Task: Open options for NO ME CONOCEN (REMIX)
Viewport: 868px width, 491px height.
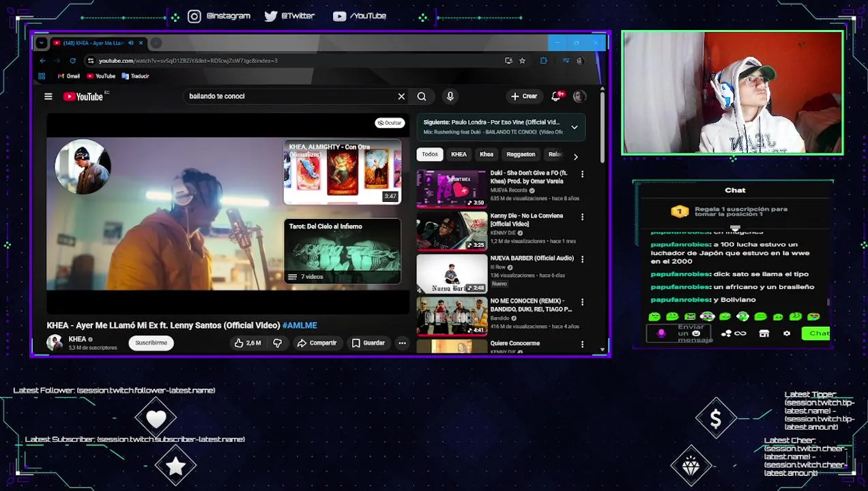Action: click(x=582, y=301)
